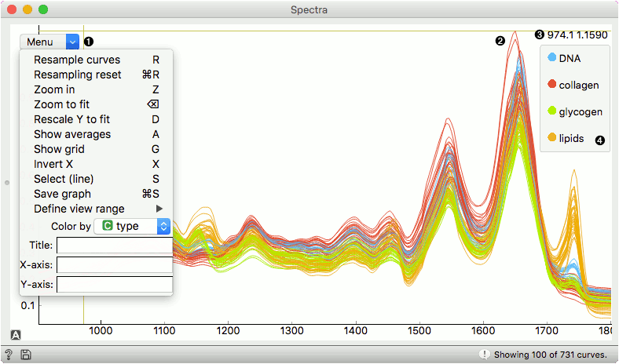
Task: Click the DNA blue legend dot
Action: coord(552,57)
